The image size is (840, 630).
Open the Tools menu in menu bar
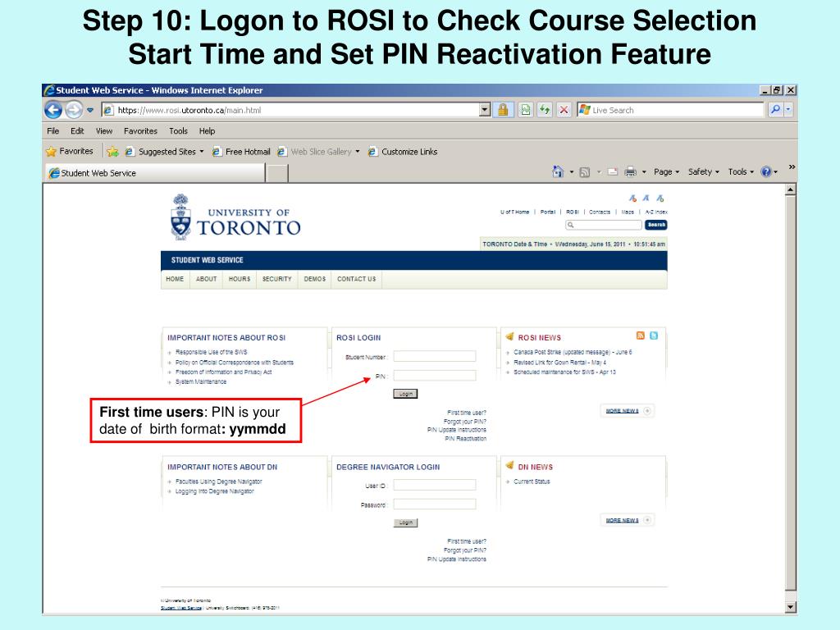tap(178, 130)
